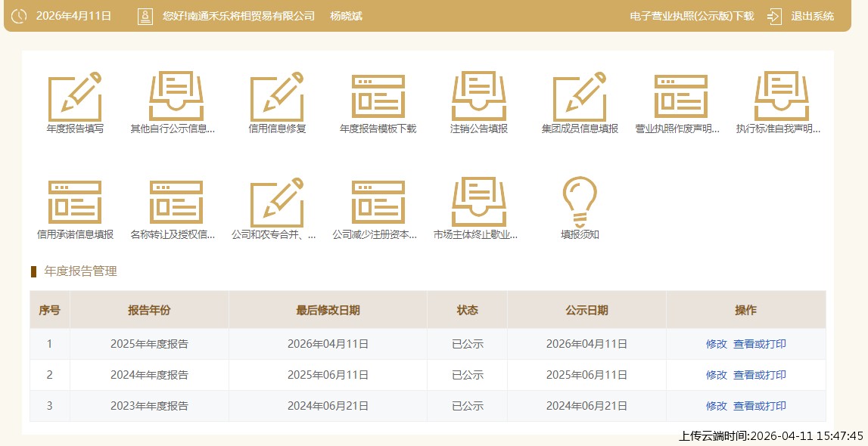The image size is (868, 446).
Task: Select the 年度报告模板下载 icon
Action: pyautogui.click(x=378, y=98)
